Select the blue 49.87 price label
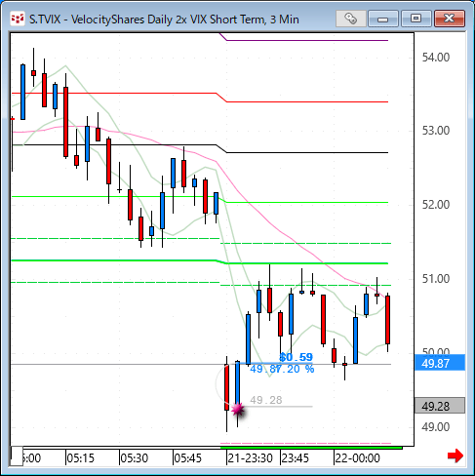 (440, 363)
